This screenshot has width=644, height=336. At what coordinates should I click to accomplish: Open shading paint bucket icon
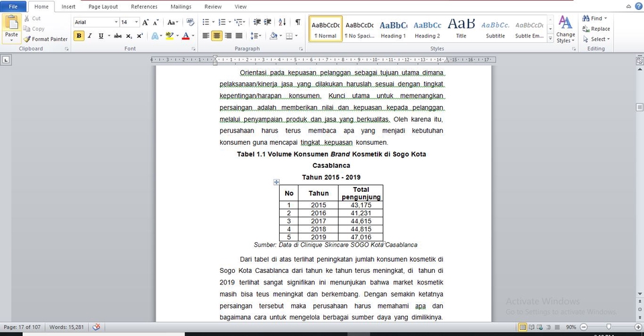click(274, 36)
